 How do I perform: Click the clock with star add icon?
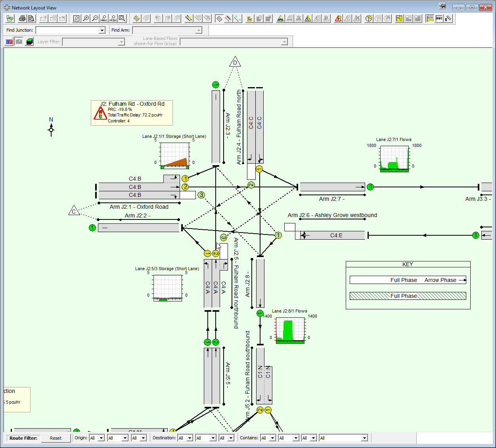369,18
